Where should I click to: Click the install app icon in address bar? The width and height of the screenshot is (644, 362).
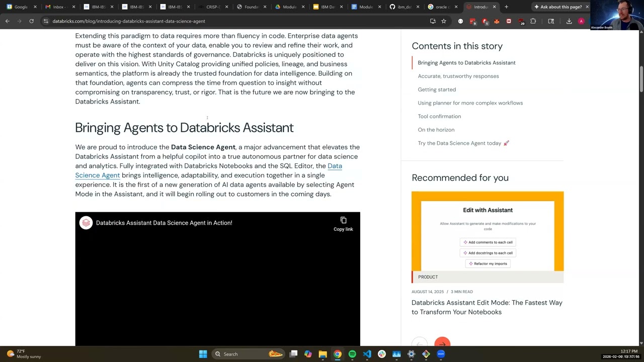[x=433, y=21]
